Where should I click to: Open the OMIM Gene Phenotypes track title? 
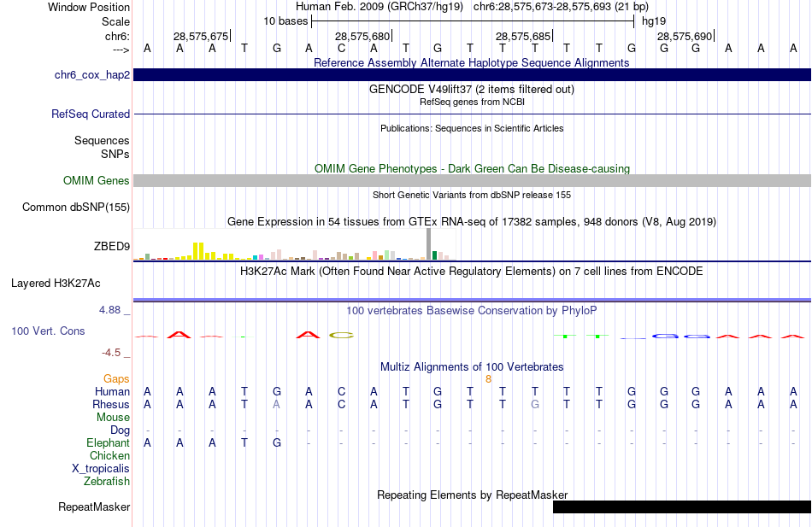472,169
